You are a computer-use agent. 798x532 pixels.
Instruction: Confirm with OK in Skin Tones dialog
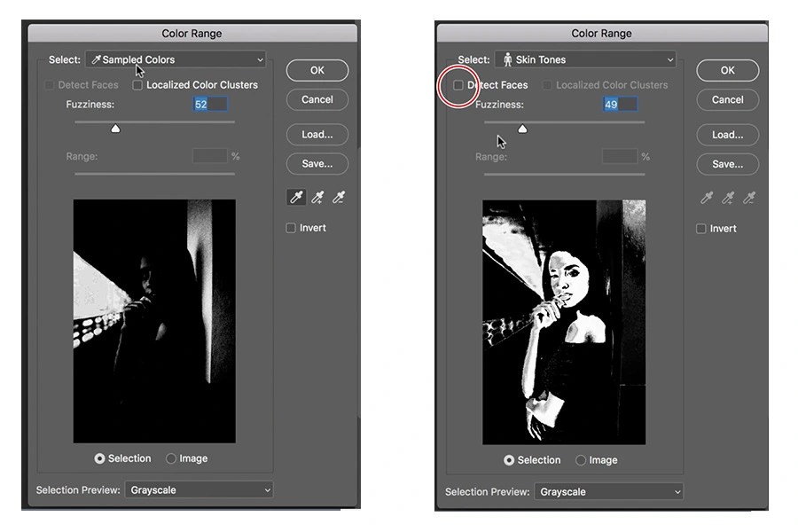tap(728, 70)
